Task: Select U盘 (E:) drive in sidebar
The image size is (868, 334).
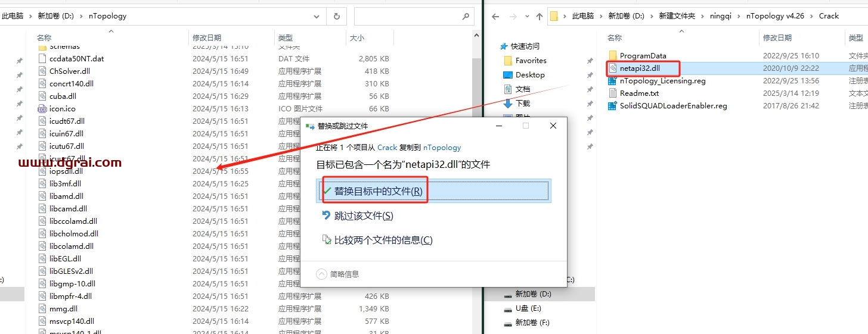Action: pos(529,308)
